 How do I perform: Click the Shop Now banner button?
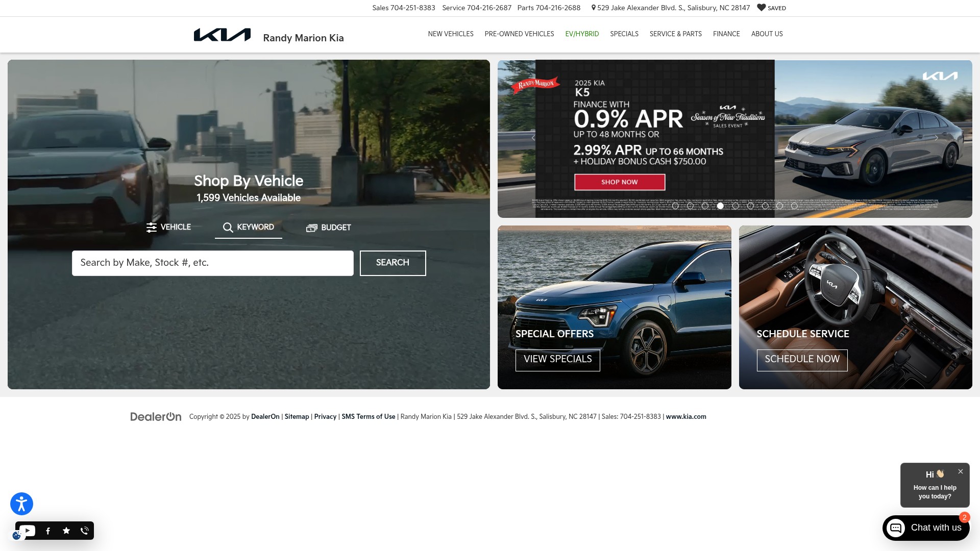click(620, 182)
